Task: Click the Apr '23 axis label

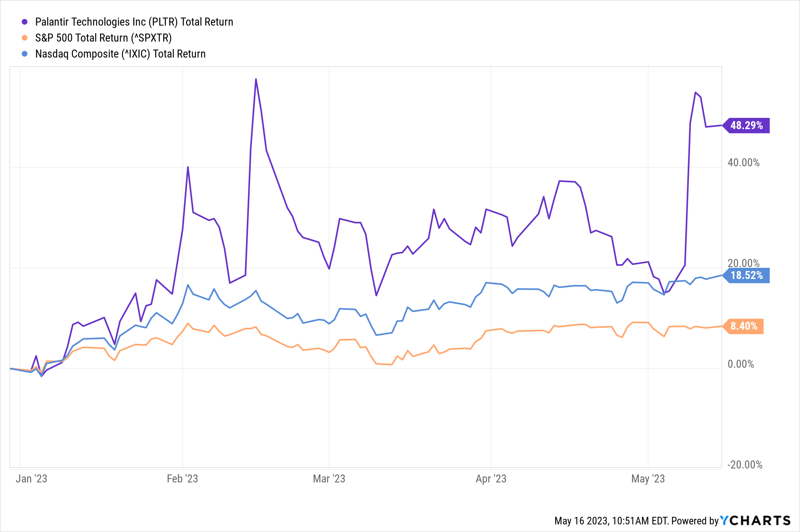Action: coord(491,479)
